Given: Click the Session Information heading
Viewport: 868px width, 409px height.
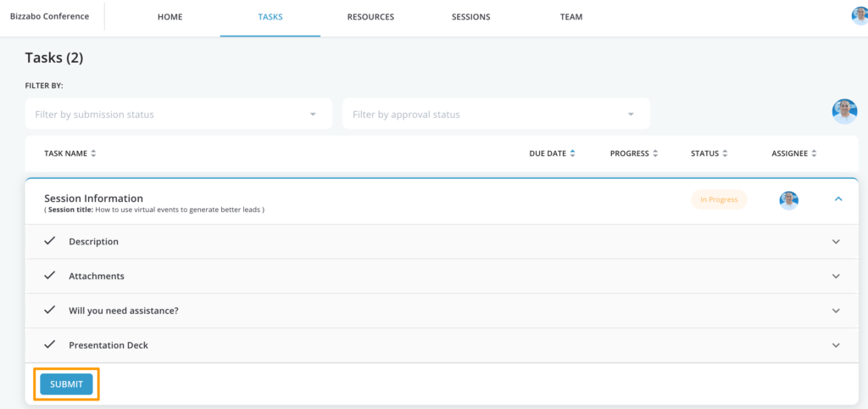Looking at the screenshot, I should pos(93,199).
